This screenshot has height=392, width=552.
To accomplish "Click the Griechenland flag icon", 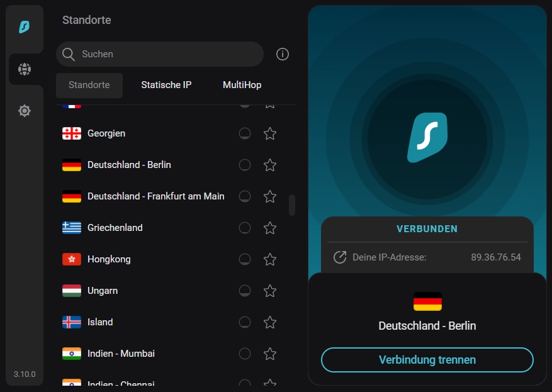I will click(x=72, y=228).
